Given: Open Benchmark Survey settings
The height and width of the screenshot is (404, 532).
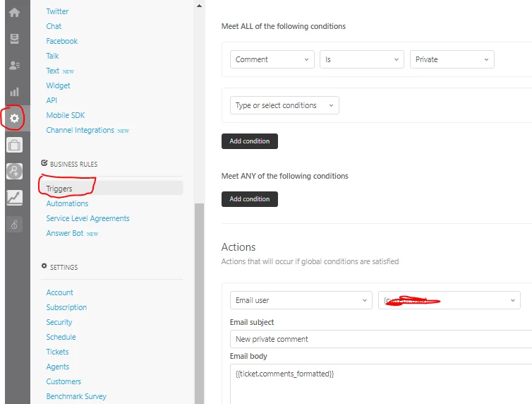Looking at the screenshot, I should pyautogui.click(x=76, y=396).
